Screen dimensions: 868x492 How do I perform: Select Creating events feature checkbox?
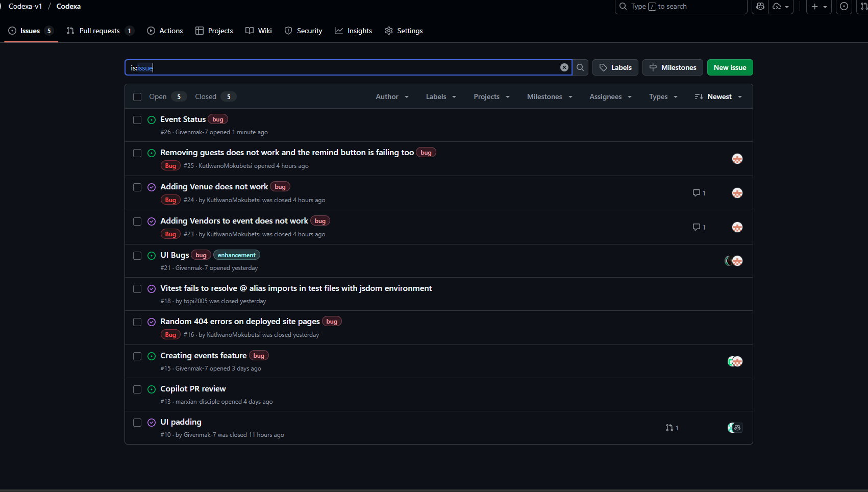(137, 356)
